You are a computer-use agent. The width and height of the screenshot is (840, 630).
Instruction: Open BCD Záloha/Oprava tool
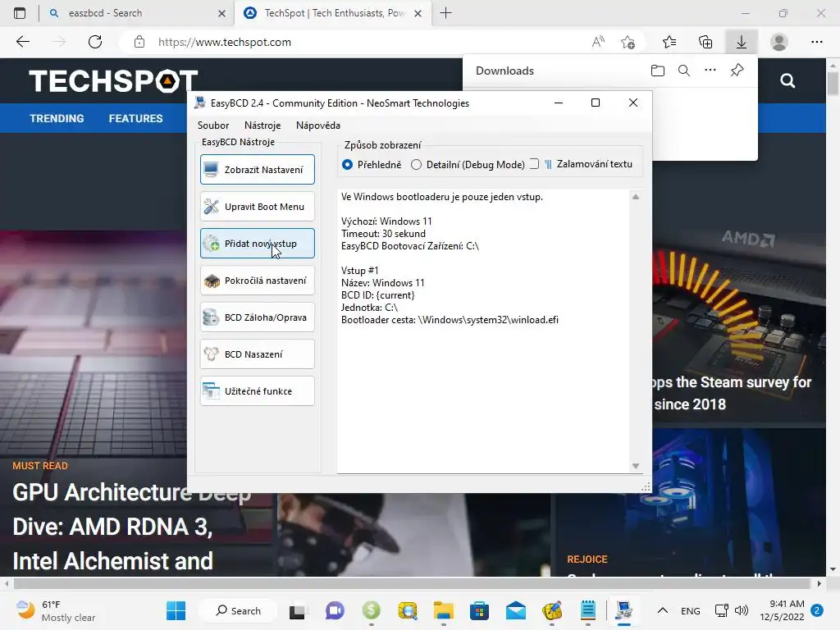pos(257,317)
